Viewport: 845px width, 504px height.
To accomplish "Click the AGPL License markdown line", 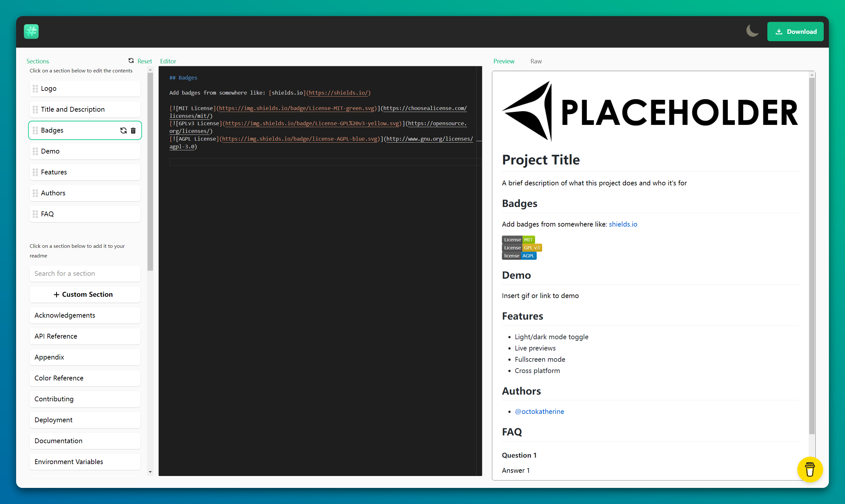I will (321, 143).
